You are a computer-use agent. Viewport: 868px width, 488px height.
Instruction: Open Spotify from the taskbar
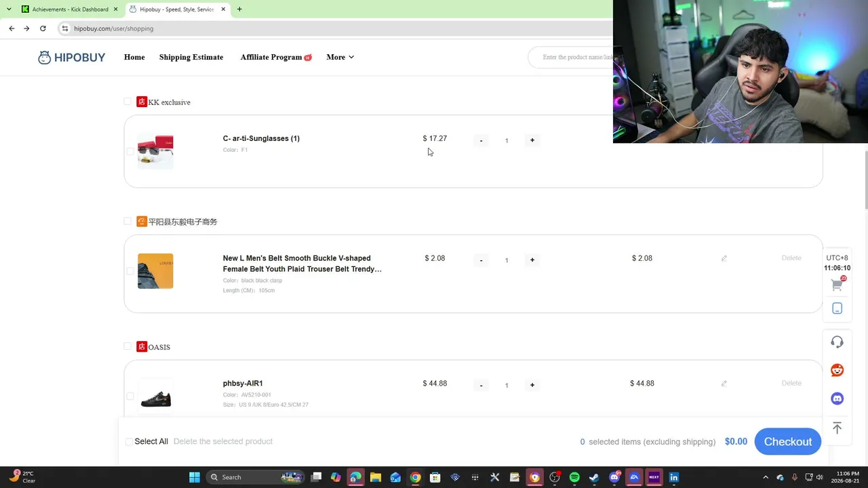click(574, 477)
